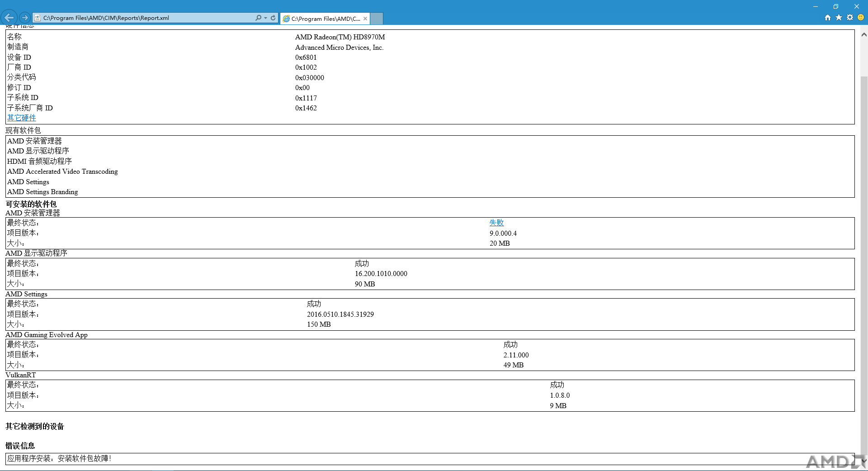Open the browser Home page icon
The width and height of the screenshot is (868, 471).
[828, 18]
